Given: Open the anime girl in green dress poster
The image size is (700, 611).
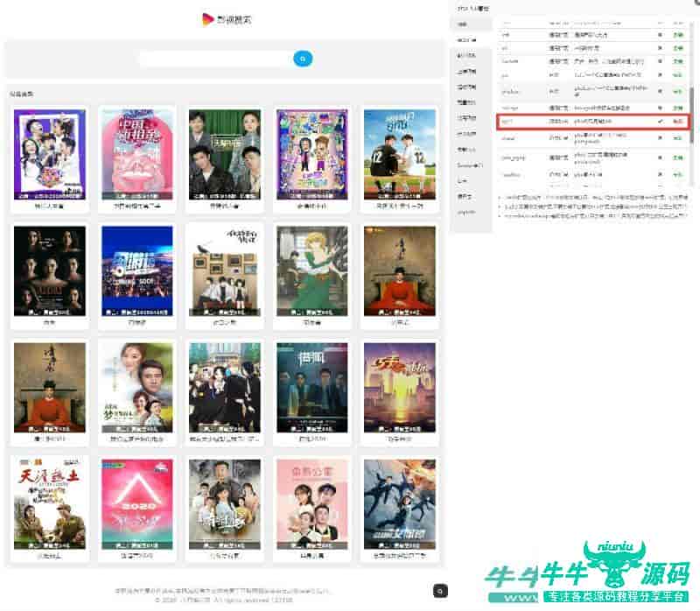Looking at the screenshot, I should pos(312,271).
